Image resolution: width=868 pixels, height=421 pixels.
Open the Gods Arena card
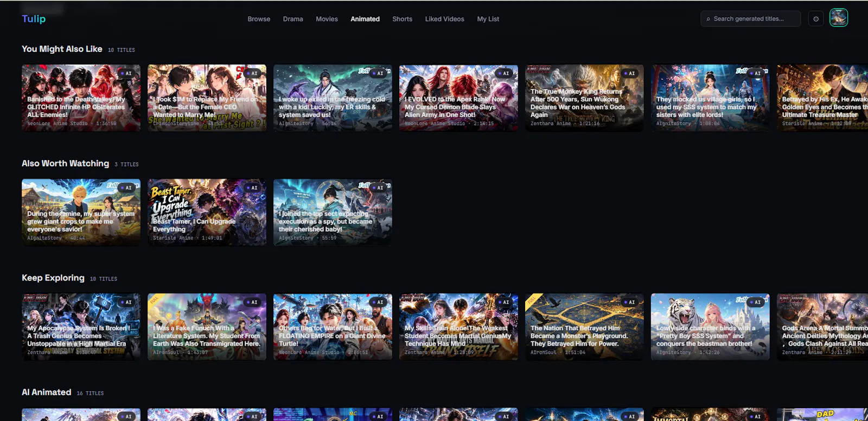(x=822, y=327)
